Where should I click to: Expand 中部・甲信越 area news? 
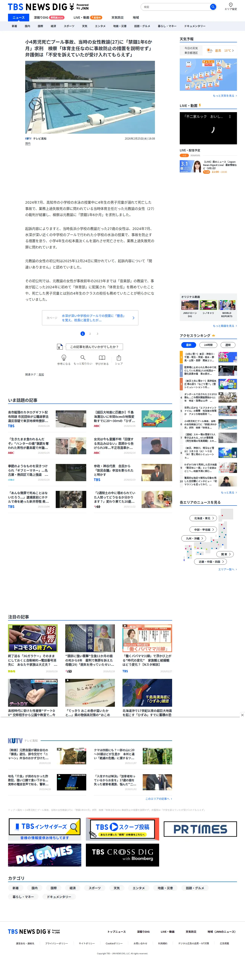204,530
